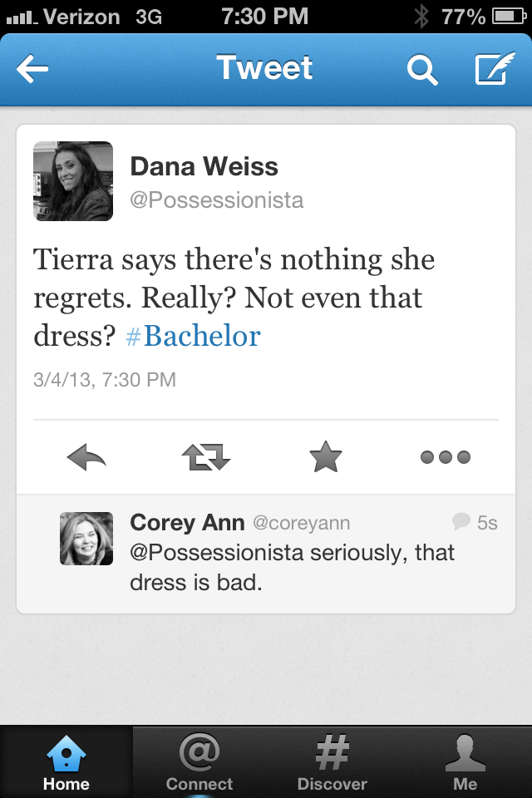Reply to Dana Weiss's tweet

(86, 456)
